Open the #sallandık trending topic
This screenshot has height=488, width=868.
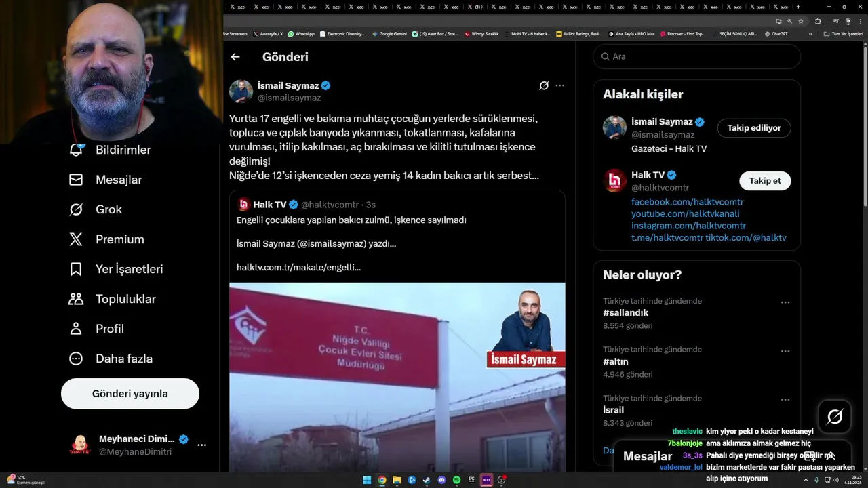coord(626,313)
